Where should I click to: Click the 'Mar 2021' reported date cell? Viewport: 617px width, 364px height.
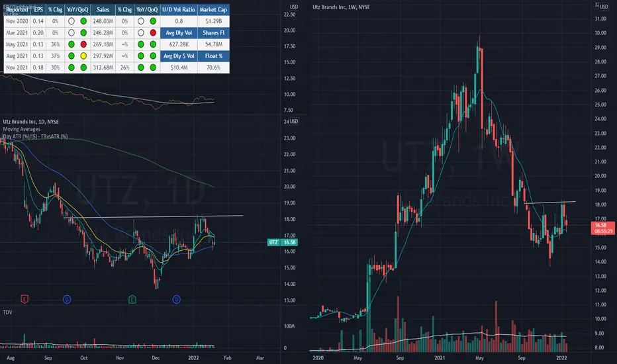coord(17,32)
